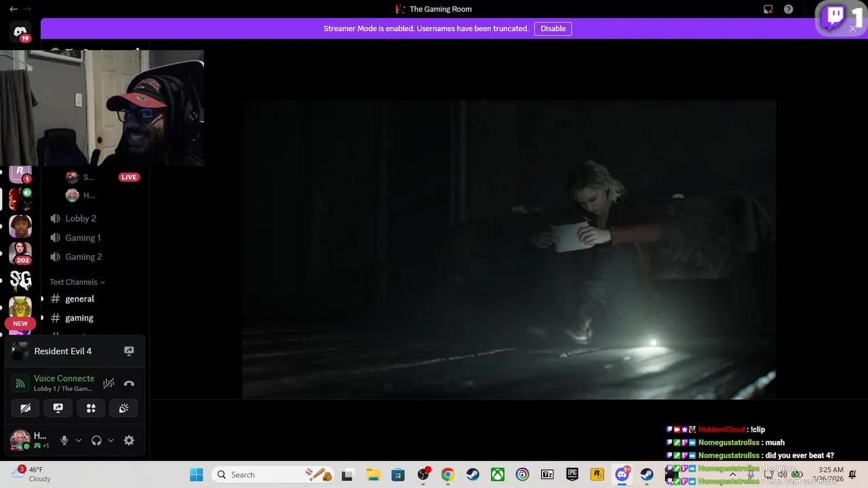
Task: Disable Streamer Mode in the purple banner
Action: point(553,28)
